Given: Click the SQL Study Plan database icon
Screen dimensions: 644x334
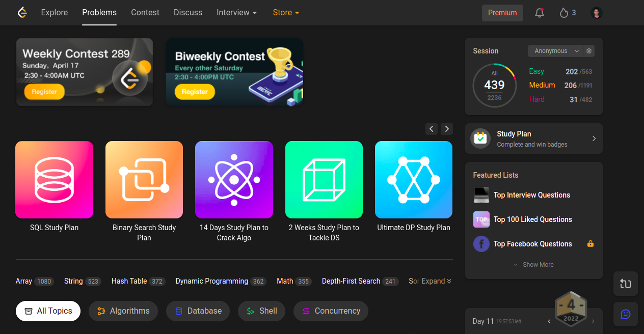Looking at the screenshot, I should [55, 180].
